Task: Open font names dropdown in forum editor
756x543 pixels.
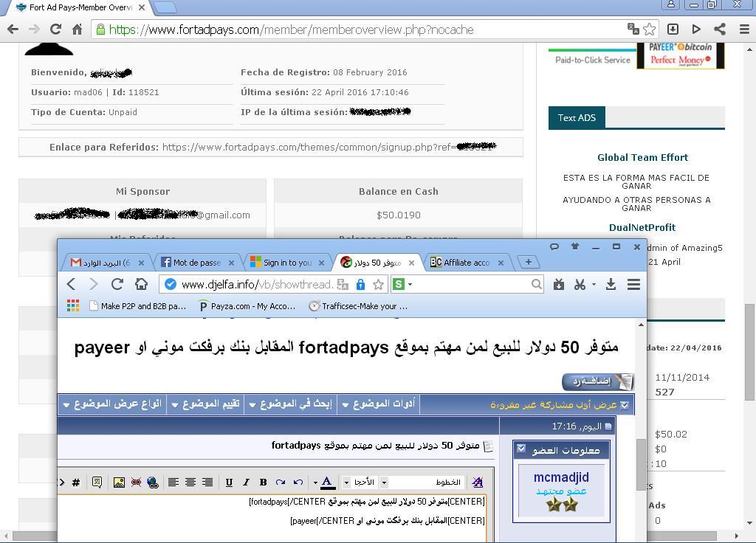Action: tap(384, 483)
